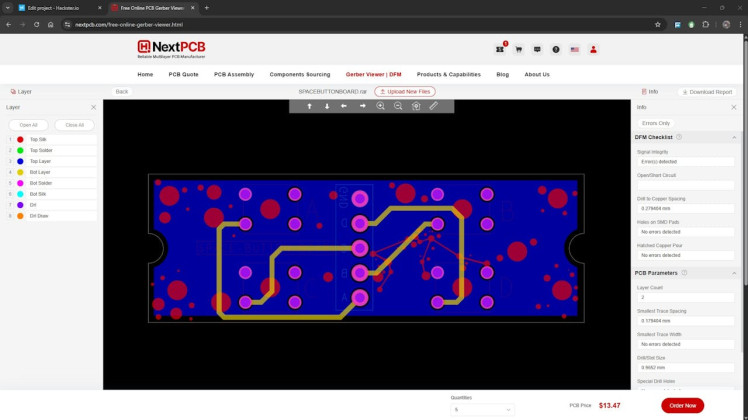Open the shopping cart icon
This screenshot has width=748, height=420.
tap(519, 50)
